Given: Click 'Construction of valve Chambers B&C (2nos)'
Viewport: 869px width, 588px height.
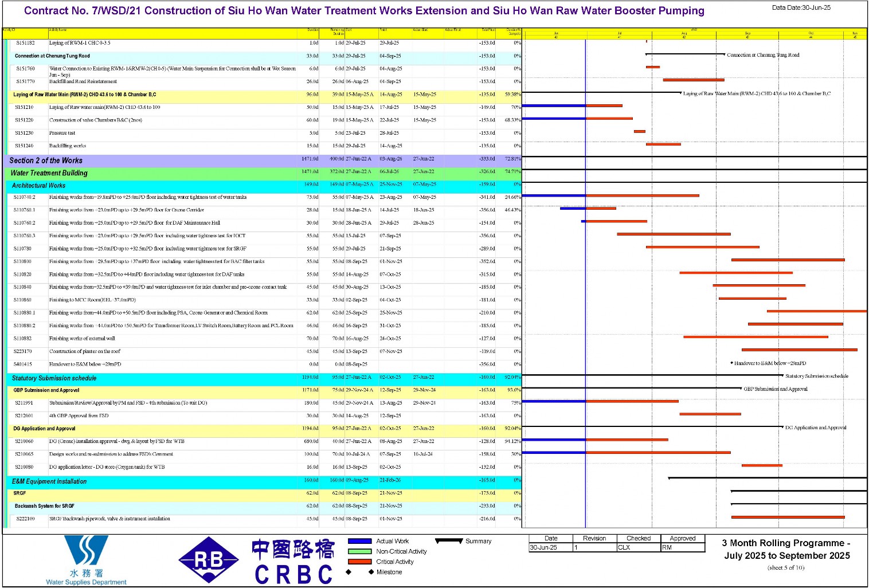Looking at the screenshot, I should click(x=96, y=120).
